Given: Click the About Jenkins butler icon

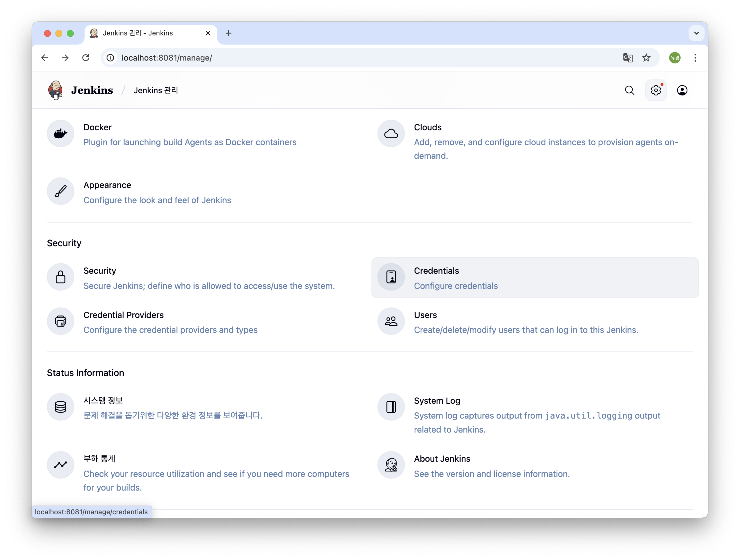Looking at the screenshot, I should pos(391,465).
